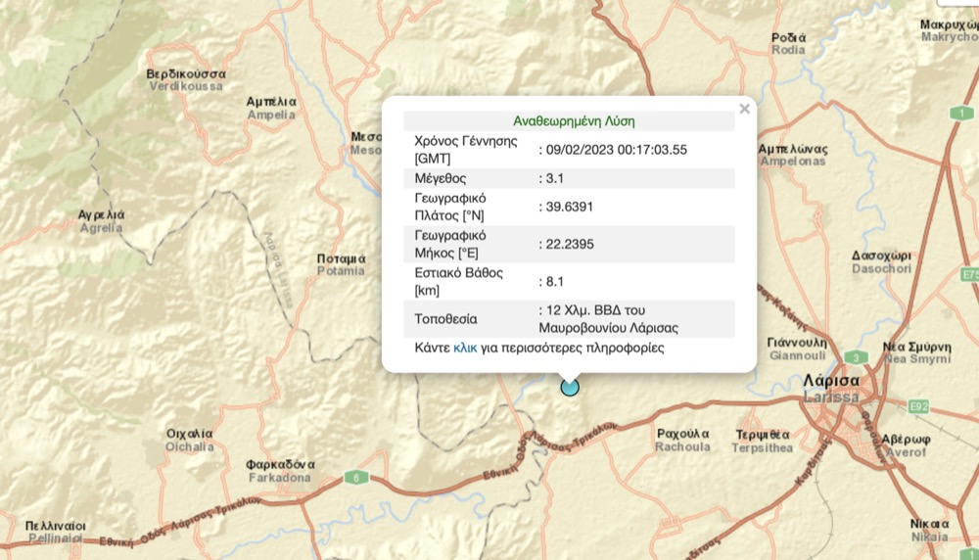Screen dimensions: 979x560
Task: Close the earthquake info popup
Action: pos(744,110)
